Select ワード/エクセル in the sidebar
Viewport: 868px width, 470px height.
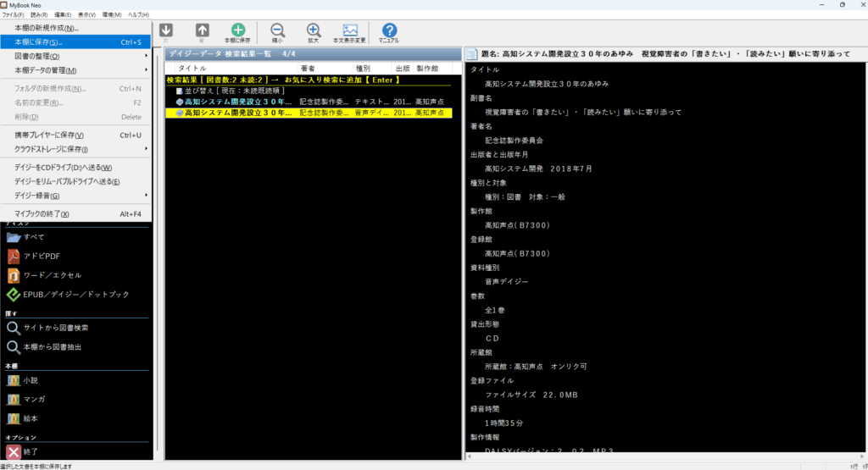pyautogui.click(x=52, y=275)
